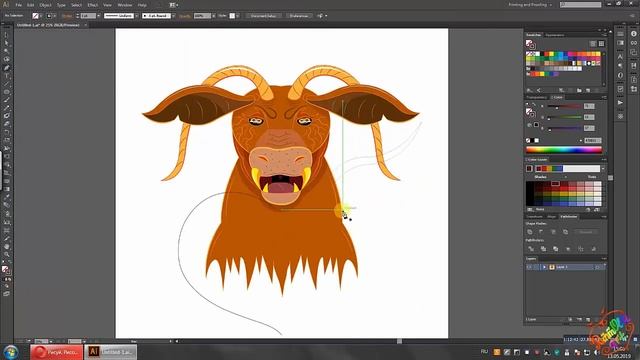This screenshot has height=360, width=640.
Task: Click fill/stroke indicator in Tools panel
Action: click(6, 270)
